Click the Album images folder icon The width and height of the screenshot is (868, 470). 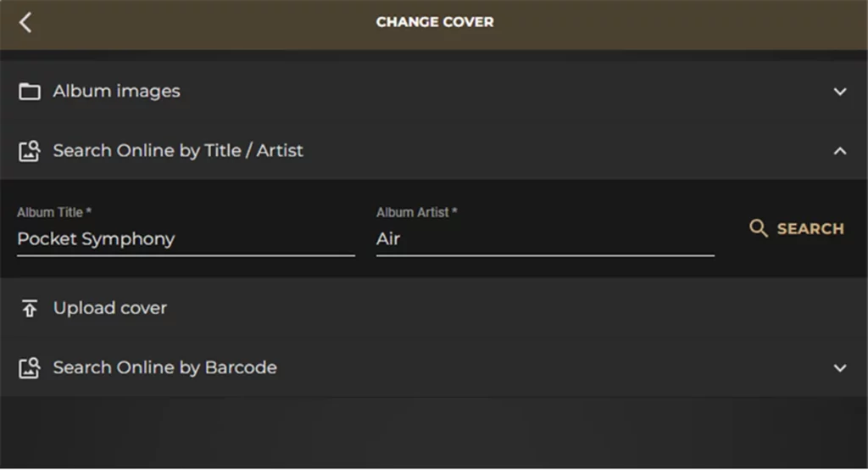click(30, 92)
